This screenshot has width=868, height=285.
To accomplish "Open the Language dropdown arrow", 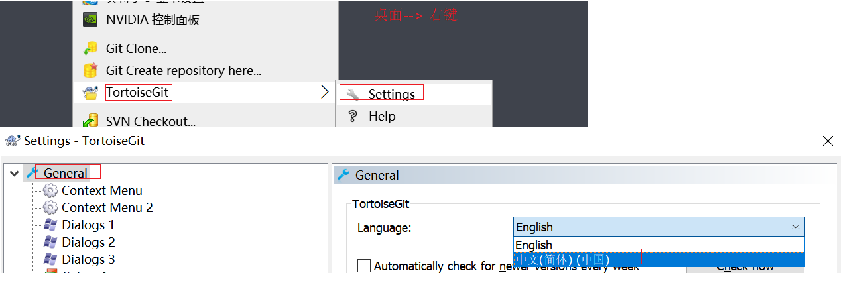I will click(796, 227).
